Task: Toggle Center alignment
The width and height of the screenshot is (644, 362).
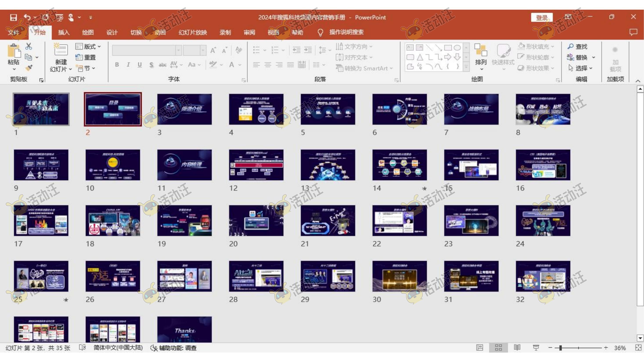Action: tap(268, 65)
